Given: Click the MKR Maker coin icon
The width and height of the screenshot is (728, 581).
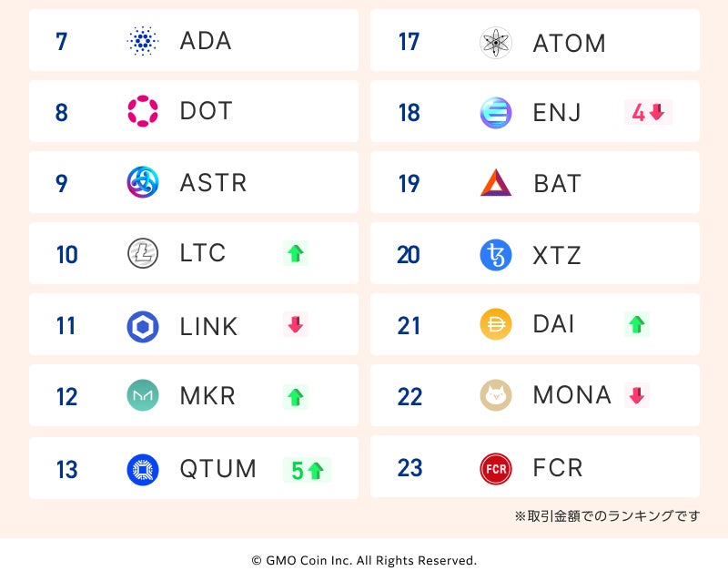Looking at the screenshot, I should pos(143,396).
